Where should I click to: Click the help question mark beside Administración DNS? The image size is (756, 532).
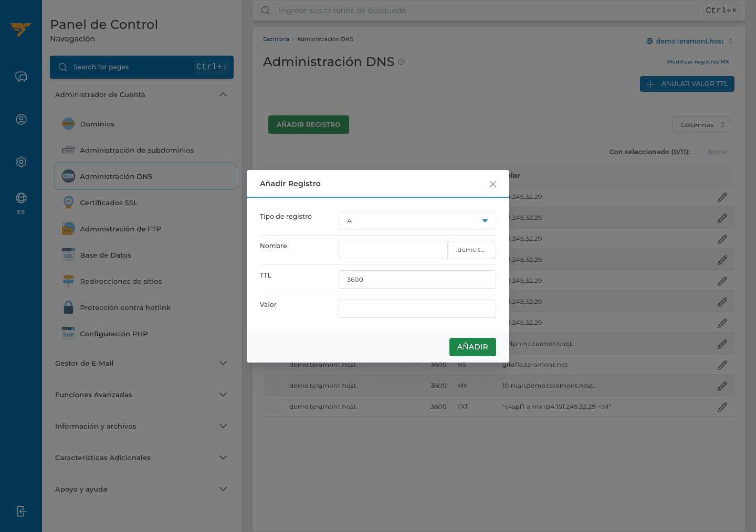[x=402, y=62]
